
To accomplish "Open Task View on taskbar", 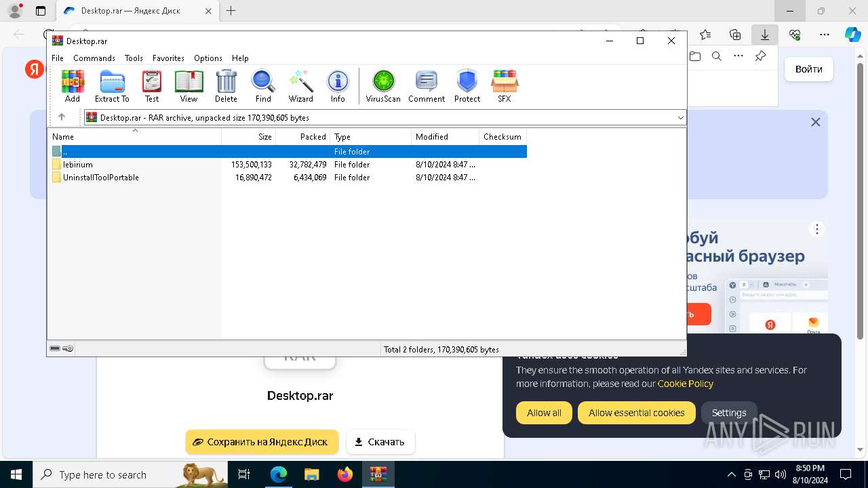I will (245, 474).
